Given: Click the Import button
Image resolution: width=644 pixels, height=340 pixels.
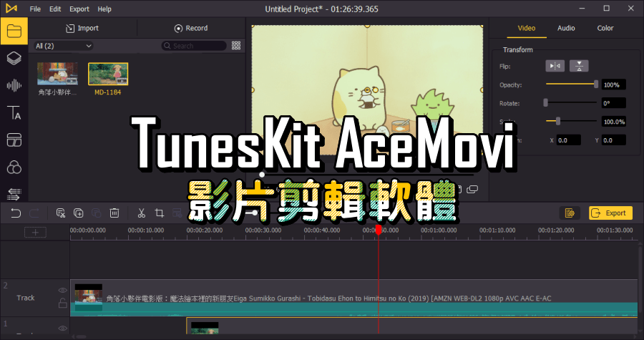Looking at the screenshot, I should [82, 28].
